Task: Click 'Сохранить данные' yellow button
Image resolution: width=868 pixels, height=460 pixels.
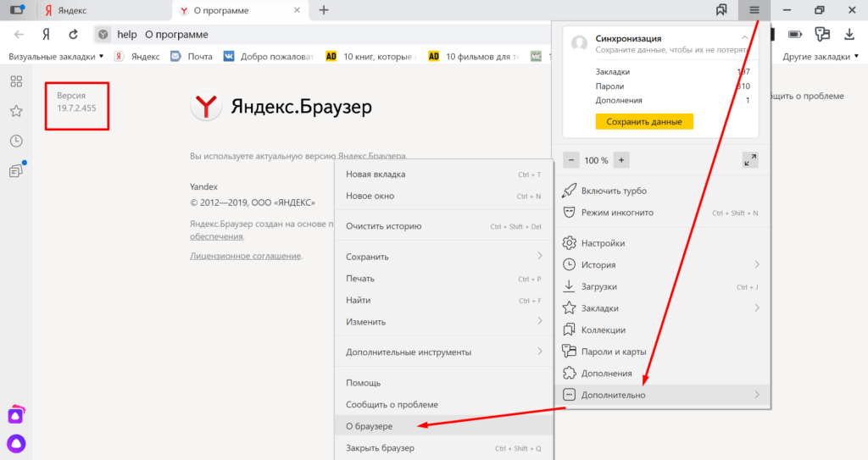Action: tap(644, 122)
